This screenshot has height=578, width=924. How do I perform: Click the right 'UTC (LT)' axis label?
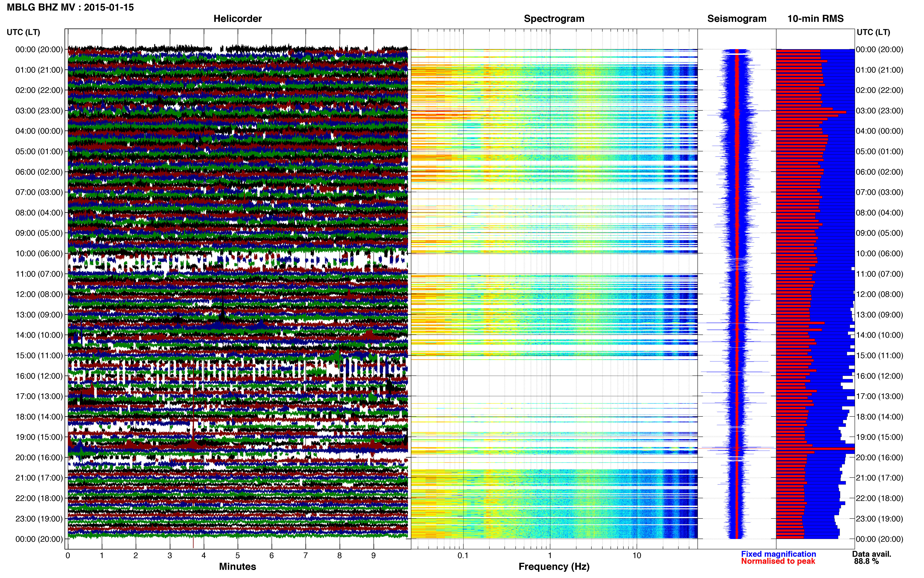coord(873,32)
